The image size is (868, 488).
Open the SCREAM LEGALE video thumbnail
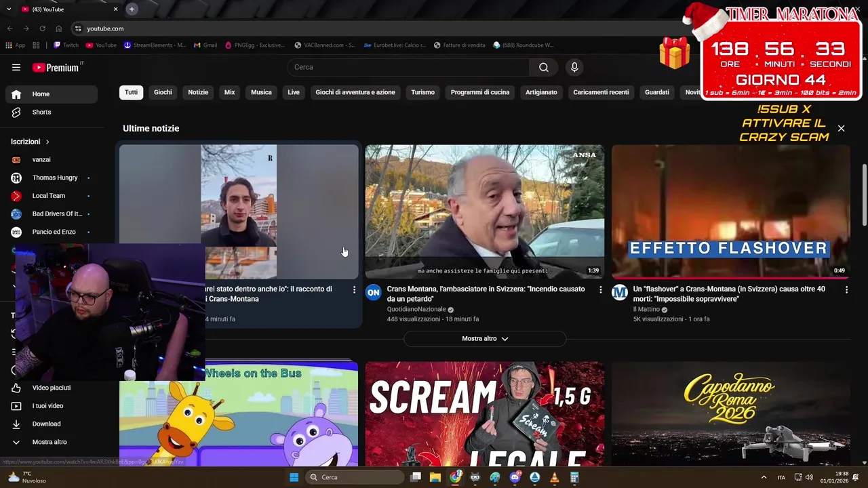[x=485, y=413]
